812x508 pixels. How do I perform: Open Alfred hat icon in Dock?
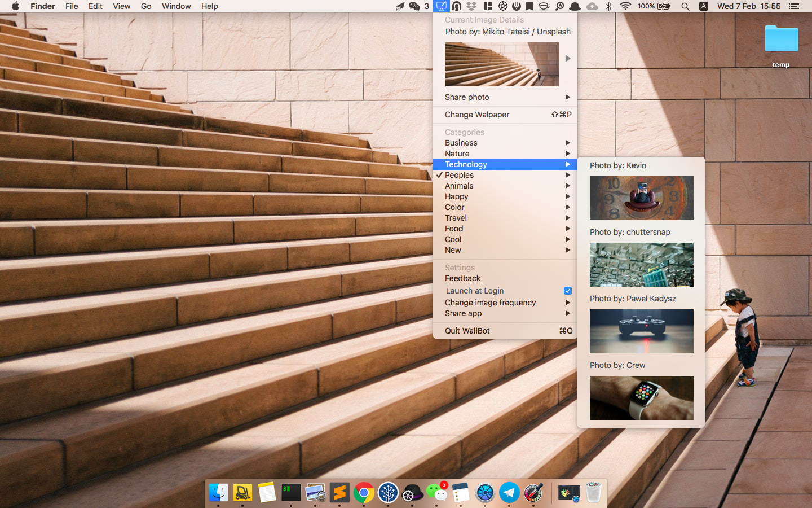tap(412, 493)
